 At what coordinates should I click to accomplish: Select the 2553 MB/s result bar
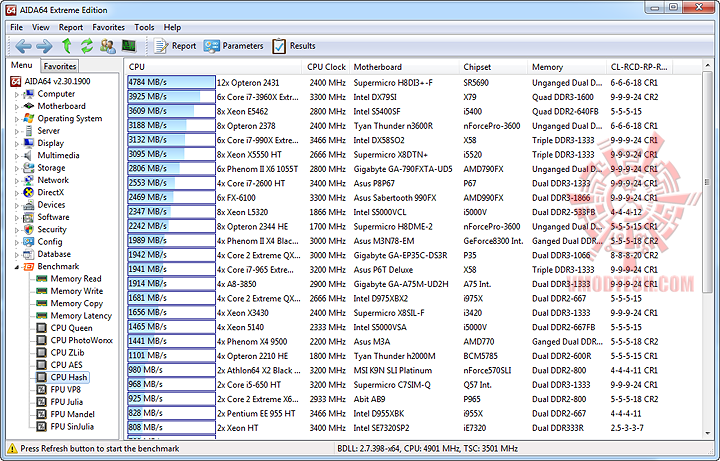(171, 183)
